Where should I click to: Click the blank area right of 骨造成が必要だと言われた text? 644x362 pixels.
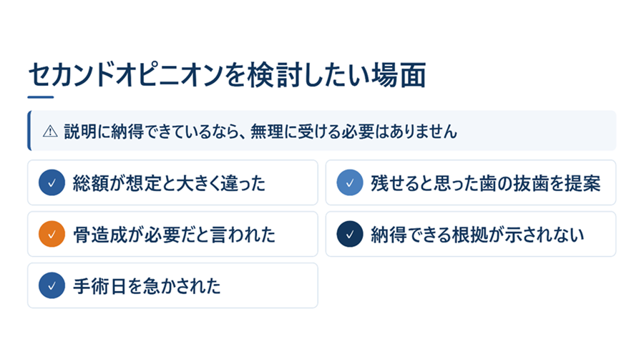click(296, 234)
